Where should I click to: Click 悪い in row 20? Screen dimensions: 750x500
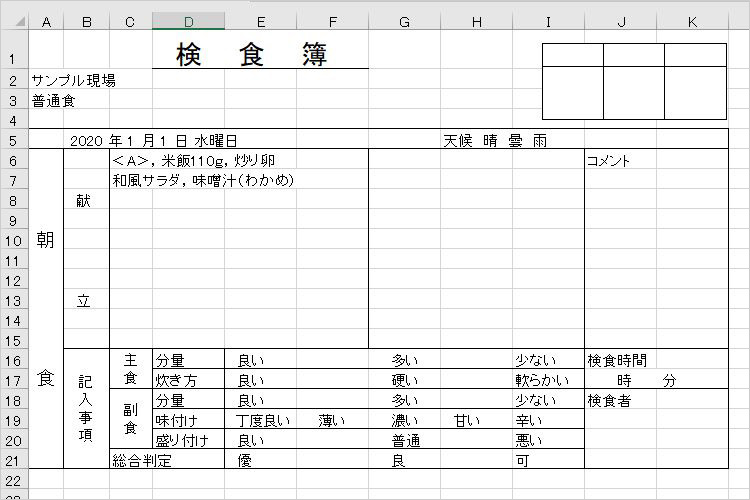(529, 441)
